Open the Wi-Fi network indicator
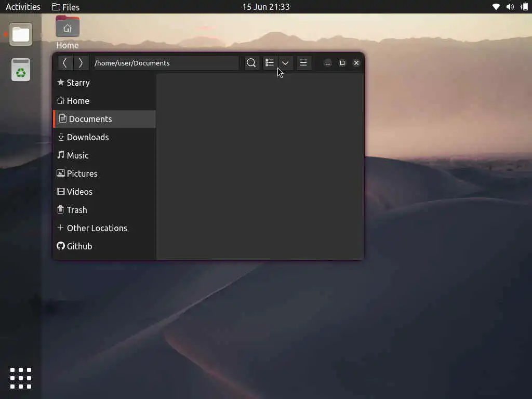 tap(496, 7)
